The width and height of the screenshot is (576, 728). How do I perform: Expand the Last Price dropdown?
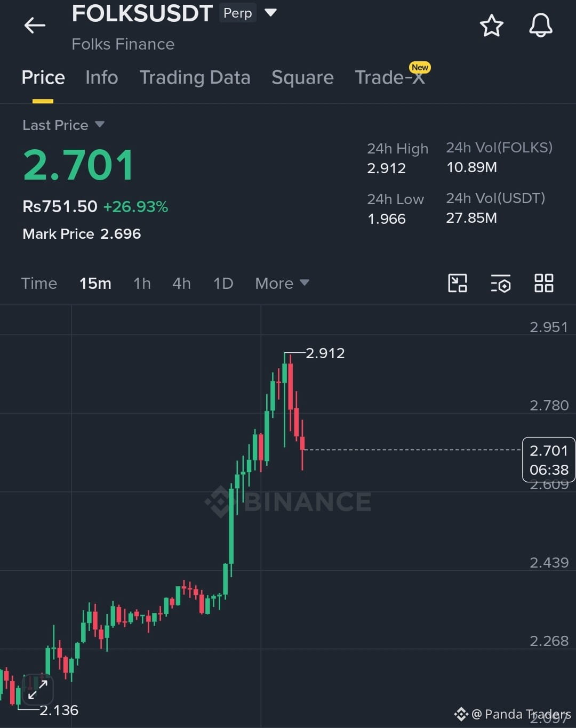100,125
